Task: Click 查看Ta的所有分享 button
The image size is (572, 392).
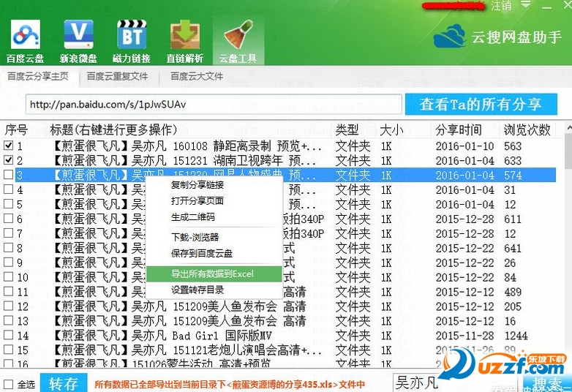Action: 481,105
